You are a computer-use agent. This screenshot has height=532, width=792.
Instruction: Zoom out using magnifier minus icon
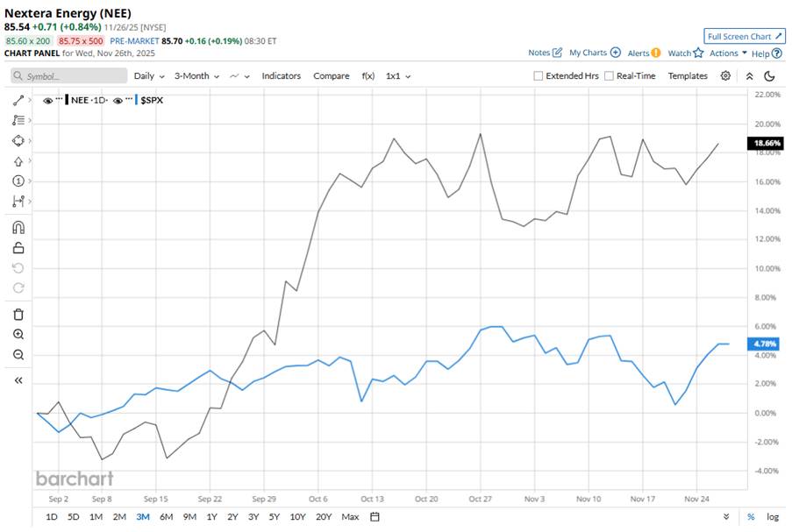(18, 354)
